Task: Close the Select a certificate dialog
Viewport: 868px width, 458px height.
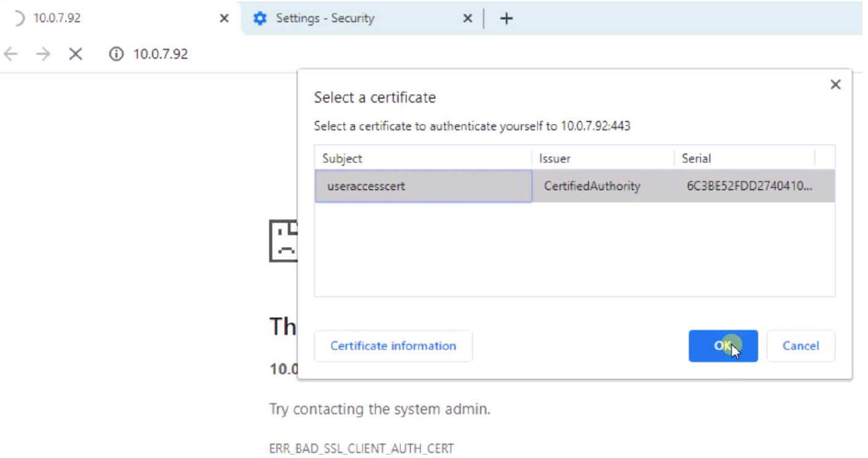Action: (x=835, y=85)
